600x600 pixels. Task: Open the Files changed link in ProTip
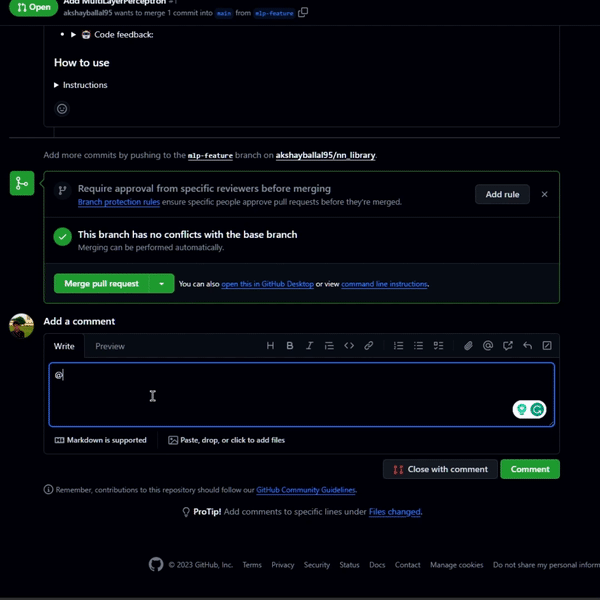395,512
